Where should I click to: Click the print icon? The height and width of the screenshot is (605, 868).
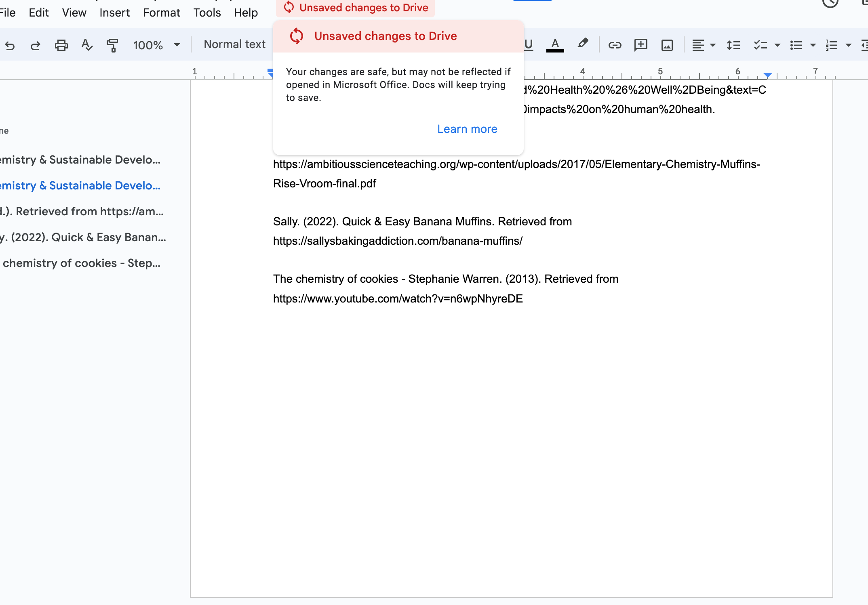61,45
